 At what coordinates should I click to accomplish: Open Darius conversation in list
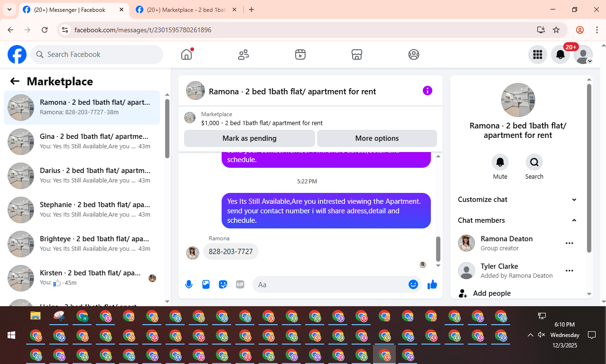[82, 176]
